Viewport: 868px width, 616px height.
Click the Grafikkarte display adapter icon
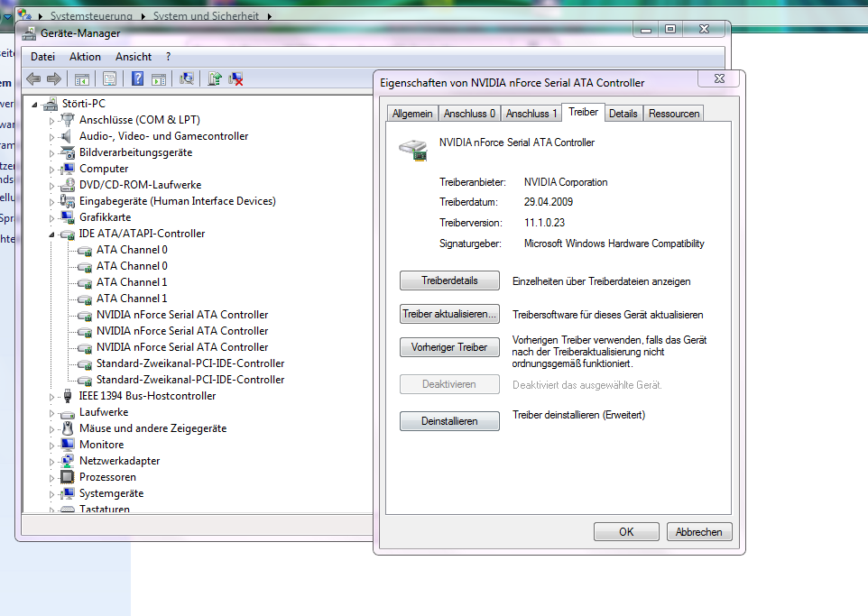(68, 217)
